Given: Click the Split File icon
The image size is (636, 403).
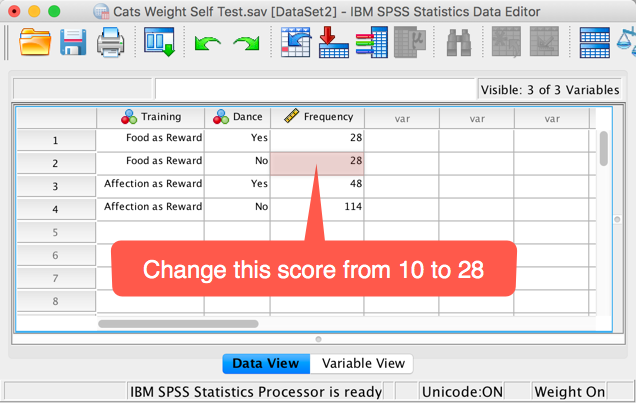Looking at the screenshot, I should (595, 42).
